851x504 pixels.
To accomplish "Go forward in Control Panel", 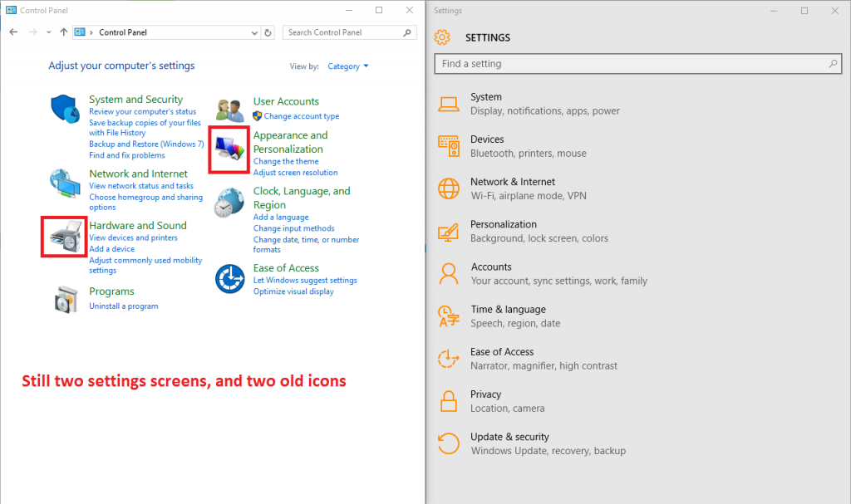I will (33, 32).
